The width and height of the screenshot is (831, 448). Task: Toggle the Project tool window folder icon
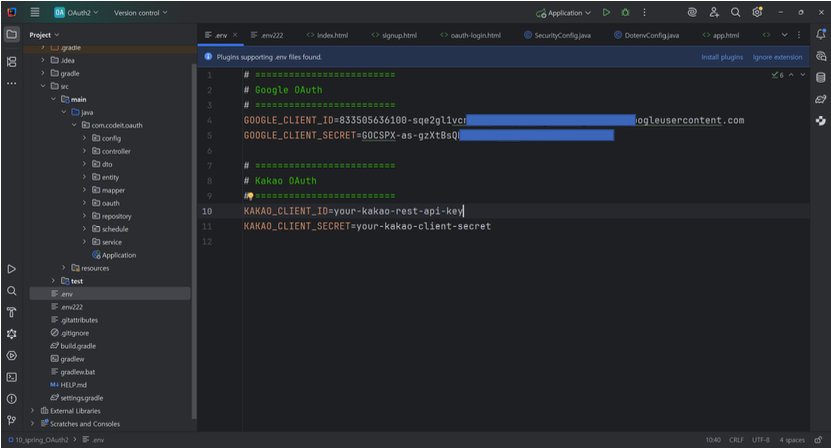(11, 34)
